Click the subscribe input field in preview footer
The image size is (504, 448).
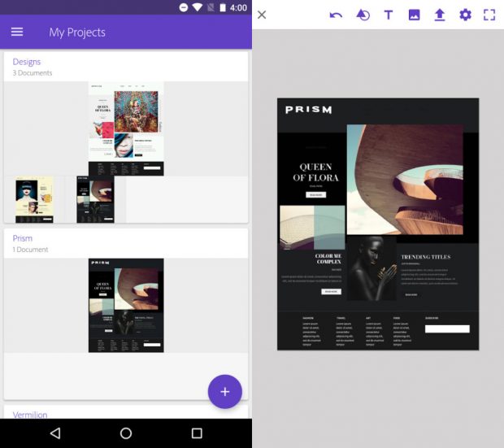[x=447, y=328]
